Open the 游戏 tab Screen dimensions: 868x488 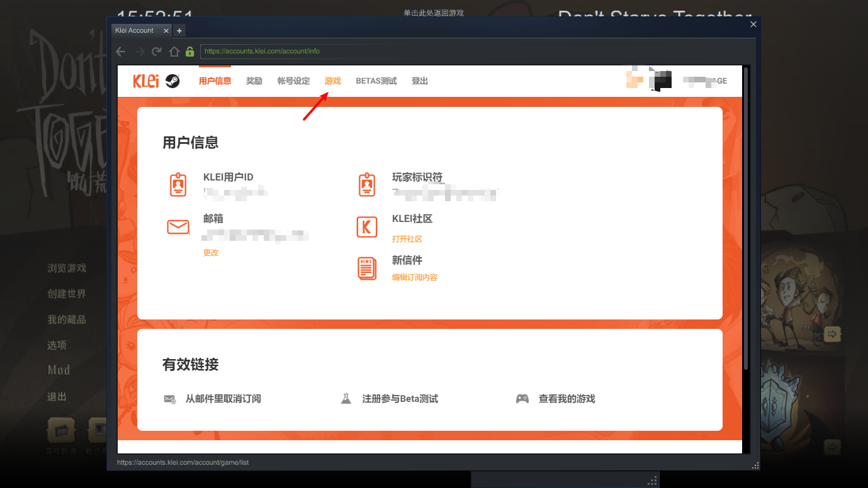(x=333, y=81)
